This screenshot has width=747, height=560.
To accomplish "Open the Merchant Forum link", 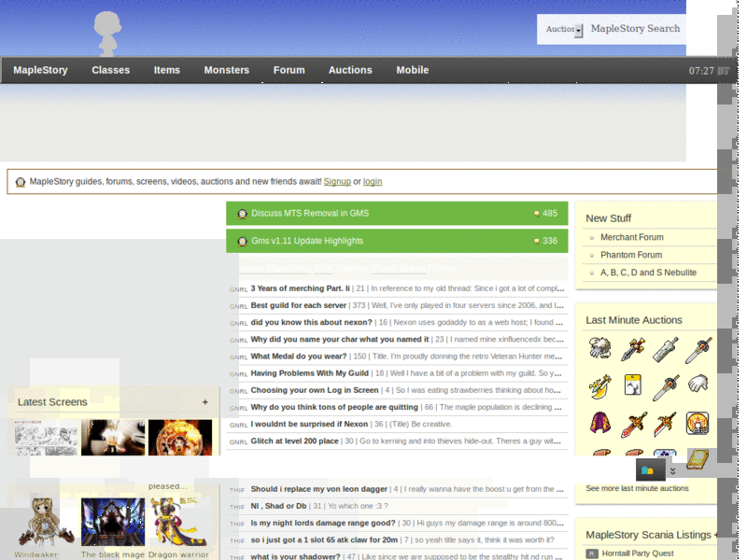I will tap(632, 237).
